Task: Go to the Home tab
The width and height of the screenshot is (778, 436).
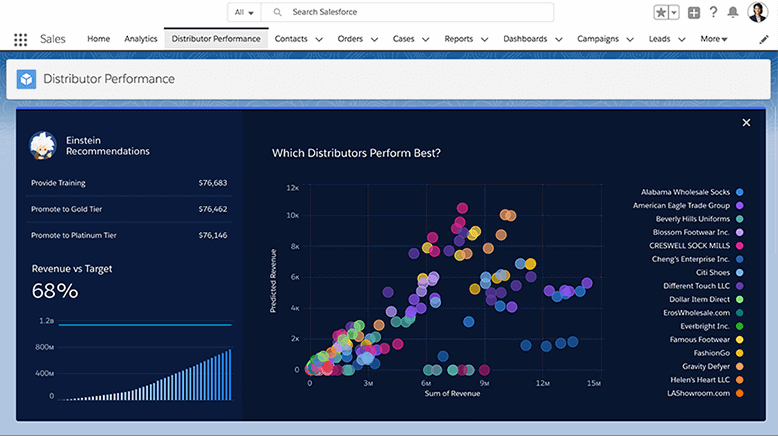Action: 98,39
